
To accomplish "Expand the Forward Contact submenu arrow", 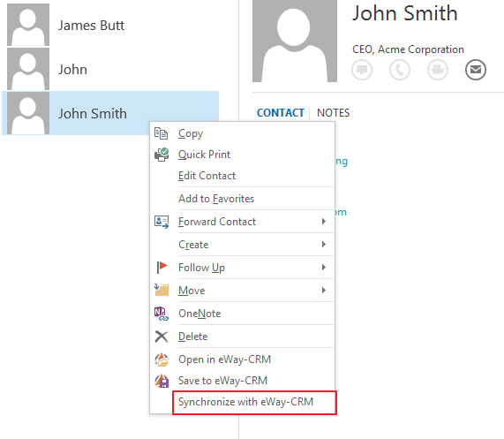I will pyautogui.click(x=324, y=222).
